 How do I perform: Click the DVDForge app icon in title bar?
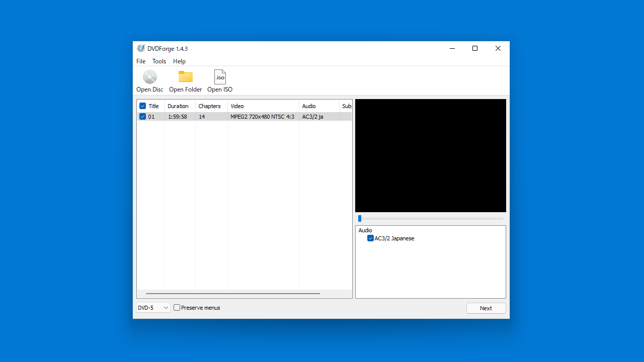tap(141, 48)
